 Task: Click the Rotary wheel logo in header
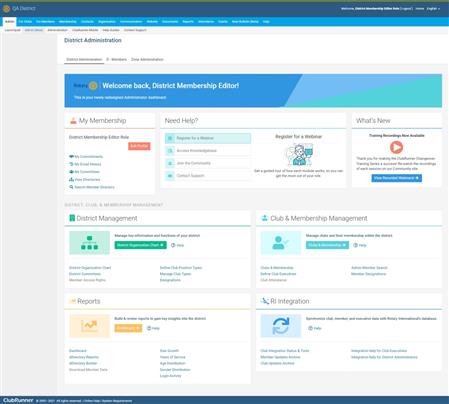tap(6, 8)
